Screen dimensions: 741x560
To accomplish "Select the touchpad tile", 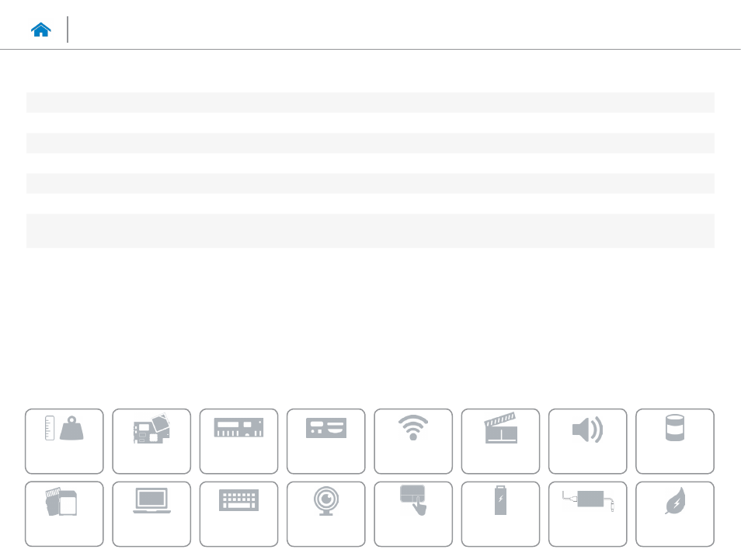I will click(x=413, y=513).
